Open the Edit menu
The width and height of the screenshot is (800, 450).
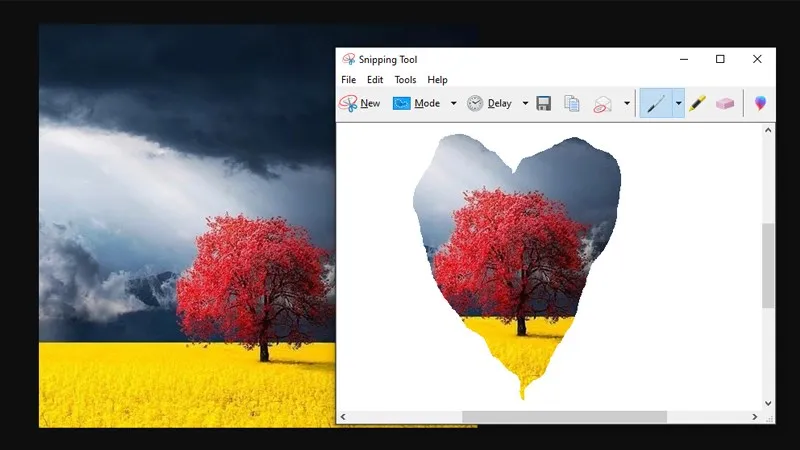(375, 80)
